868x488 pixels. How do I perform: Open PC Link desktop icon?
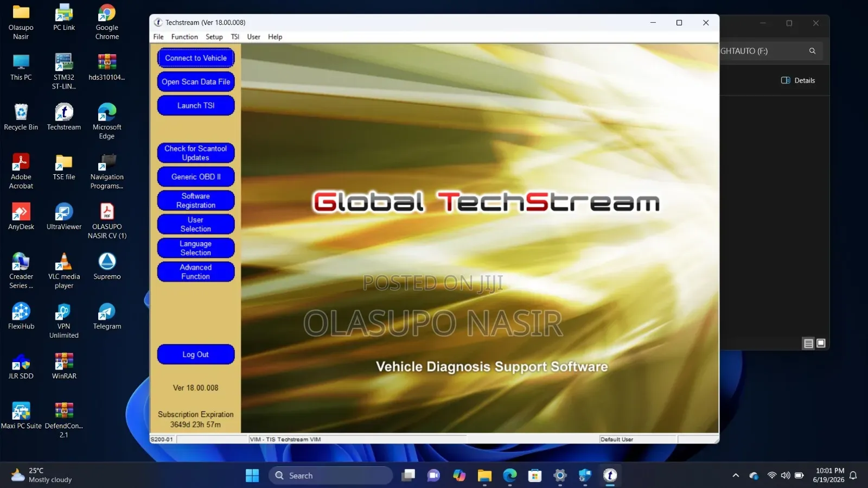pos(64,17)
